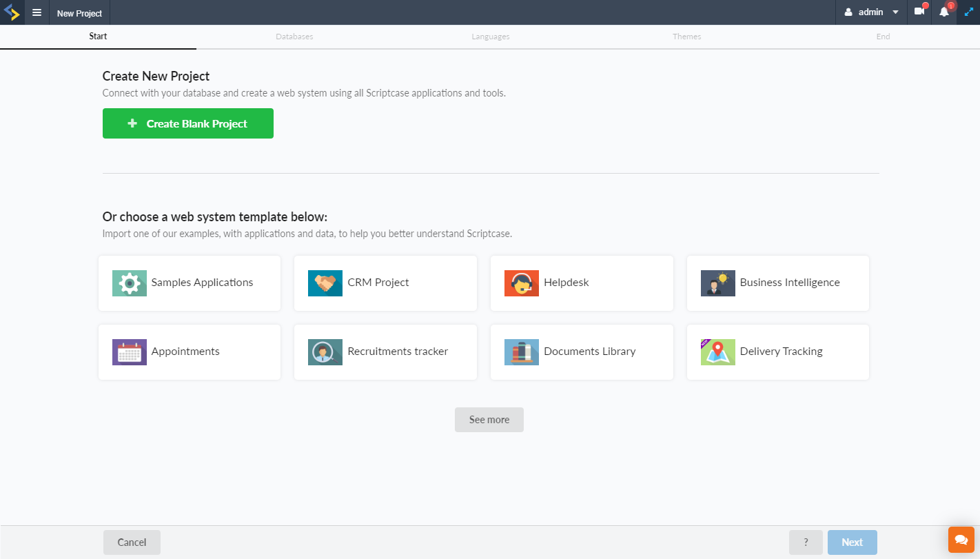
Task: Go to the Languages wizard step
Action: coord(491,37)
